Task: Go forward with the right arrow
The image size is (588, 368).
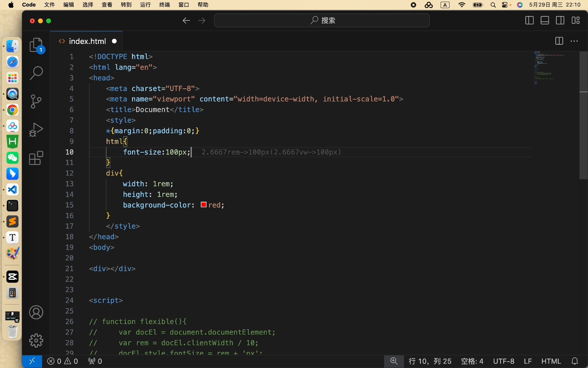Action: (202, 20)
